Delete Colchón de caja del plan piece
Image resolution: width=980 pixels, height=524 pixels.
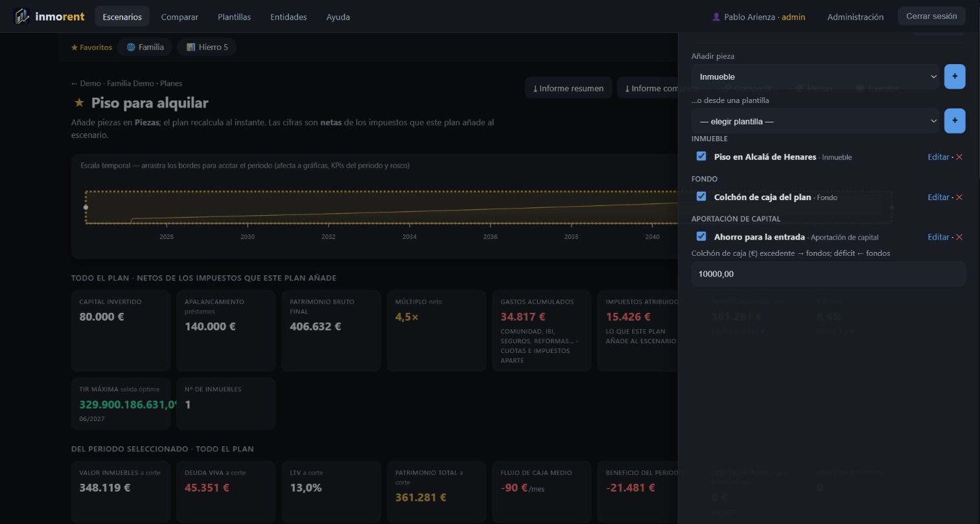click(x=959, y=198)
